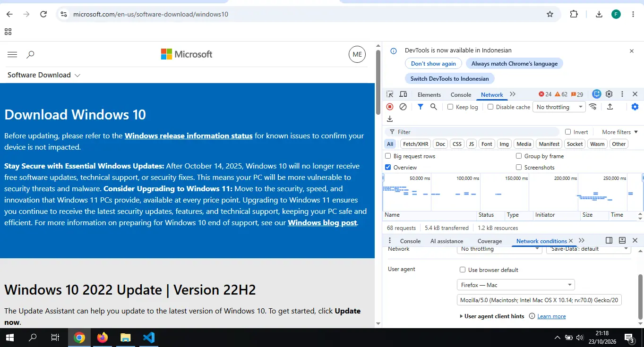Viewport: 644px width, 347px height.
Task: Open the blue Network settings gear
Action: [635, 107]
